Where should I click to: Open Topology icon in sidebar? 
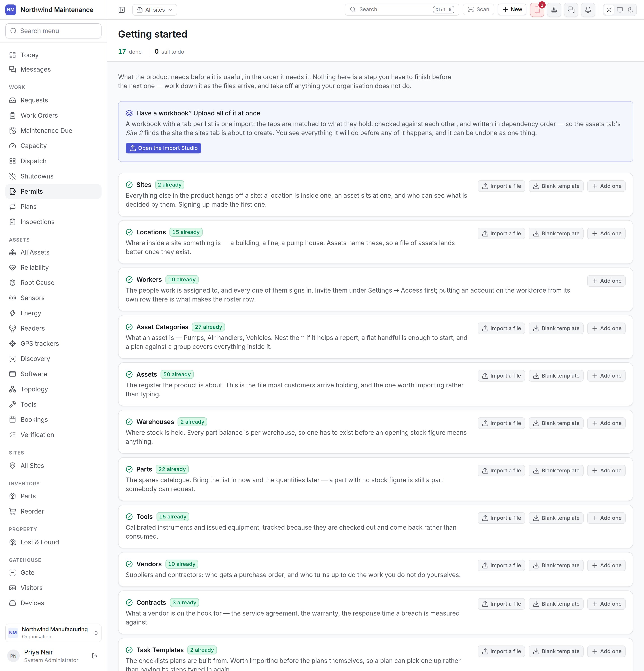(x=13, y=389)
